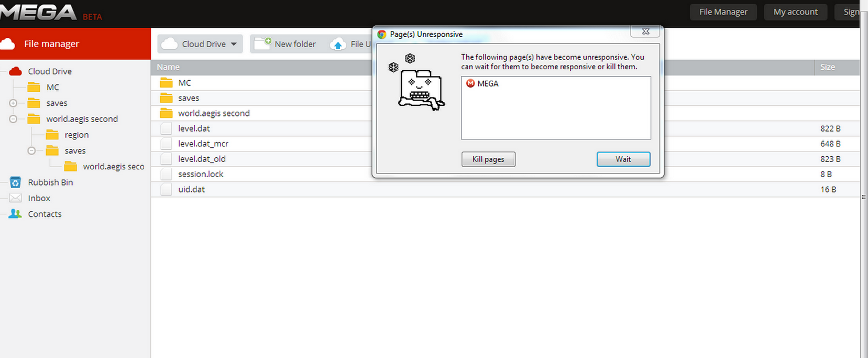The height and width of the screenshot is (358, 868).
Task: Click the red Cloud Drive cloud icon
Action: point(15,71)
